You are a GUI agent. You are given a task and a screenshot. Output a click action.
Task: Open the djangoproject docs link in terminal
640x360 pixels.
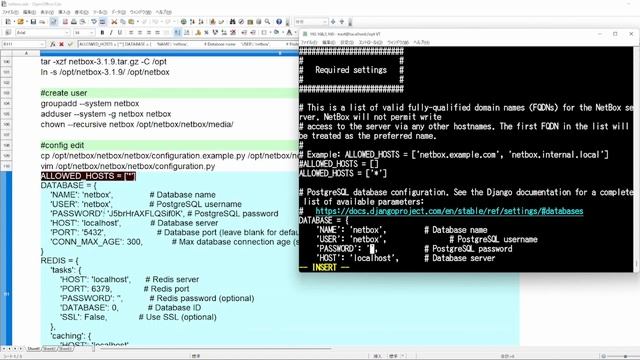[x=449, y=211]
